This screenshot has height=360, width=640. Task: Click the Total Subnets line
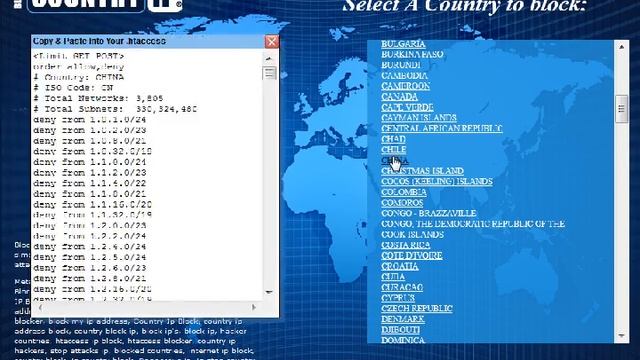pyautogui.click(x=115, y=109)
